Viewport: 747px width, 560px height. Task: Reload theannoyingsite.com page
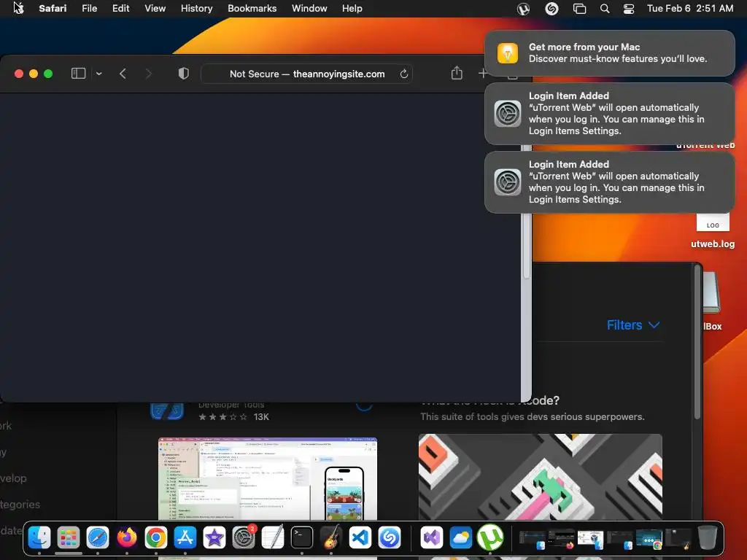pyautogui.click(x=404, y=74)
